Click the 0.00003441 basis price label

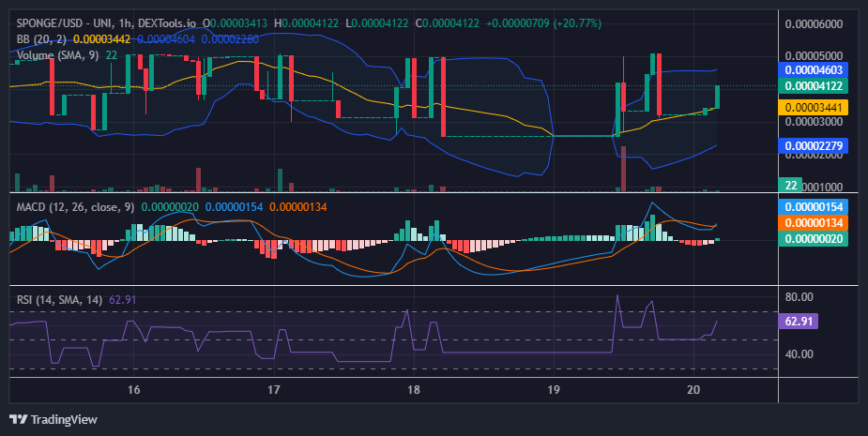point(814,107)
